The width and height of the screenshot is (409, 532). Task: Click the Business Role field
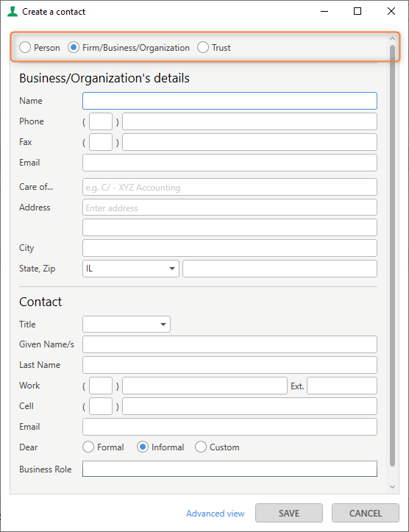pyautogui.click(x=230, y=469)
